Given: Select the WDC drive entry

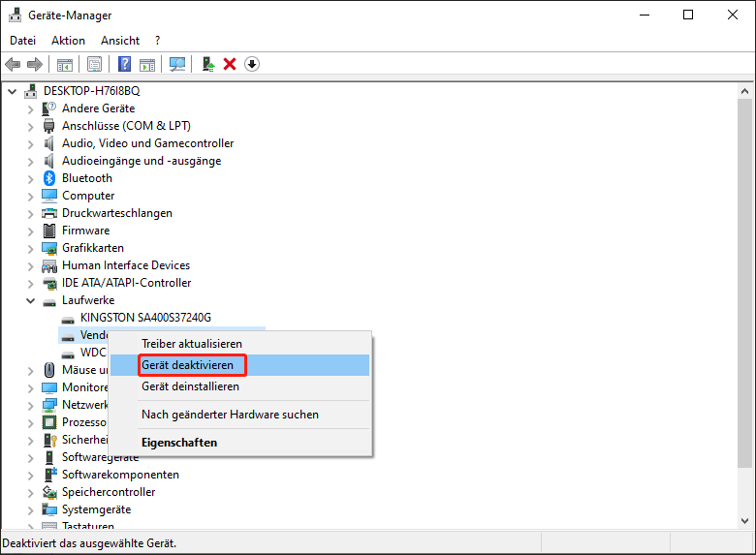Looking at the screenshot, I should click(93, 353).
